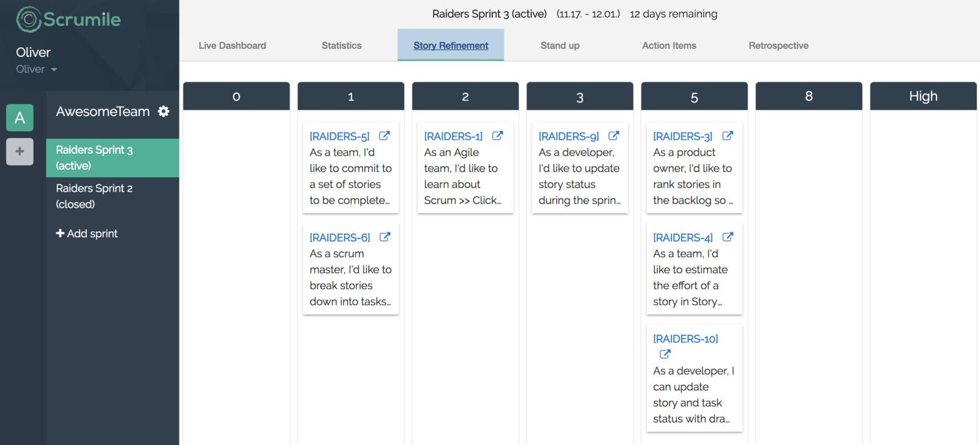
Task: Switch to Live Dashboard tab
Action: pos(232,45)
